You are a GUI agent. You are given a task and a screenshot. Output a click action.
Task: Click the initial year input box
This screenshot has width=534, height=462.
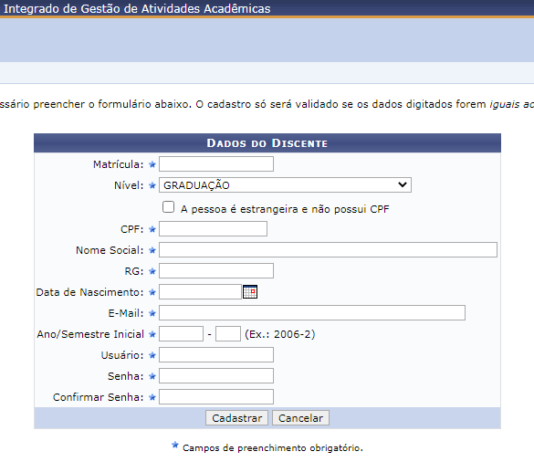pos(181,334)
